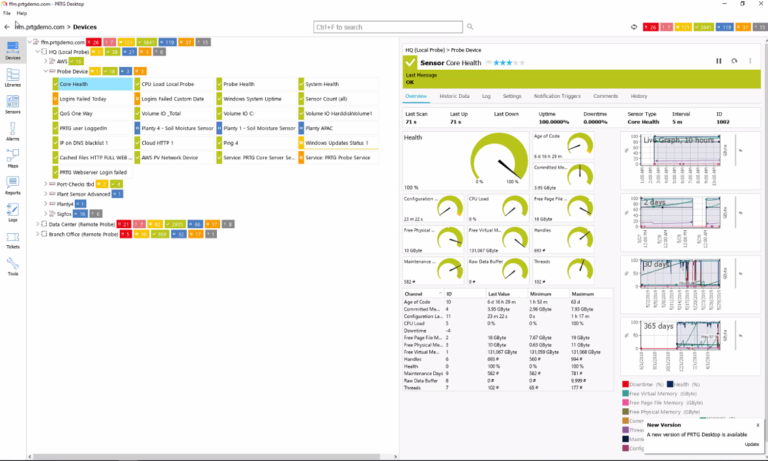The height and width of the screenshot is (461, 768).
Task: Select the System Health sensor
Action: 338,84
